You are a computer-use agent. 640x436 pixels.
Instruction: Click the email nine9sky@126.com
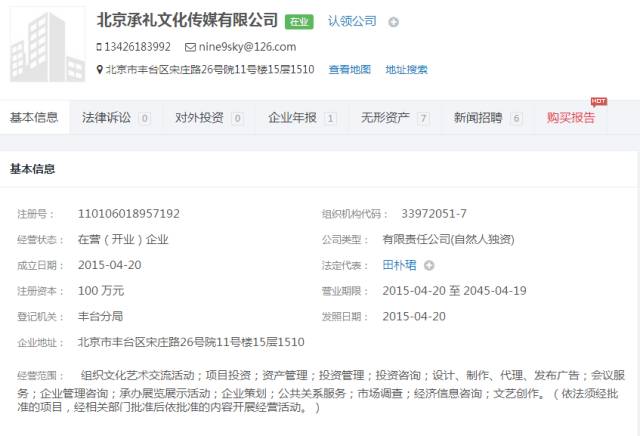tap(247, 47)
